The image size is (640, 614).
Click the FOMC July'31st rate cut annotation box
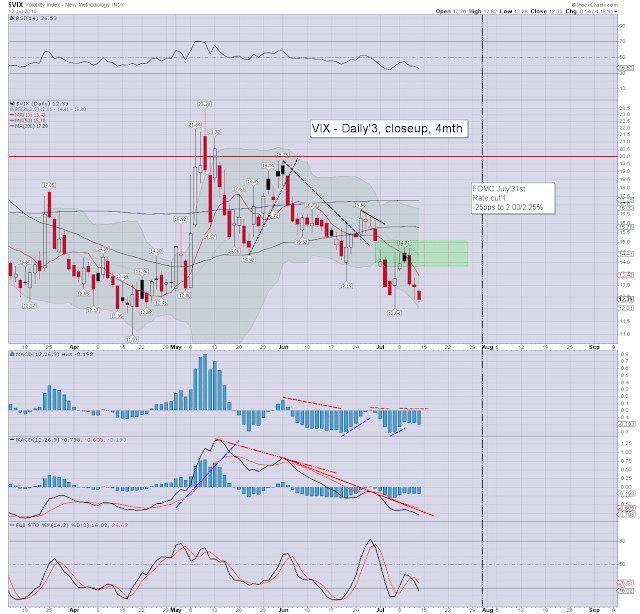pyautogui.click(x=513, y=198)
